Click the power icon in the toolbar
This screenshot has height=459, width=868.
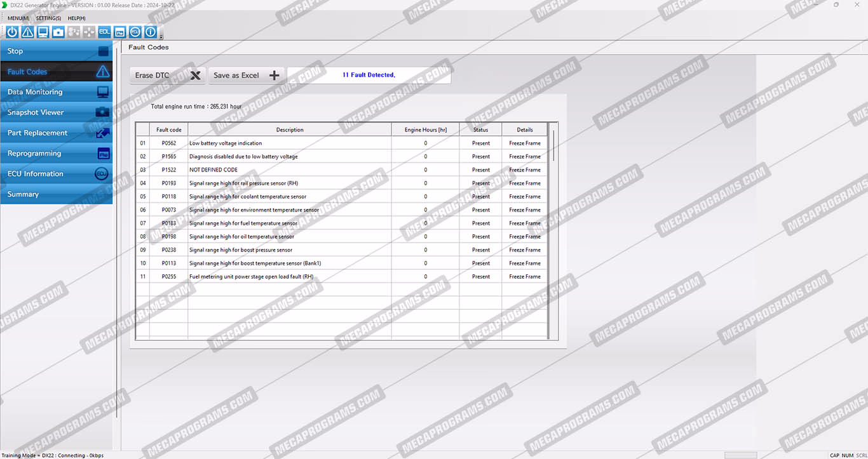(x=12, y=32)
